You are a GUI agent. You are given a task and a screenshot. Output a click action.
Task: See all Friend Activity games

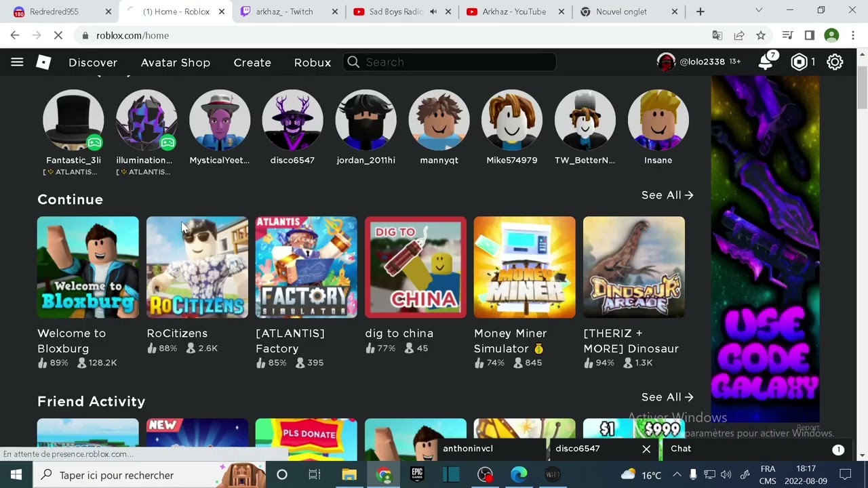(x=667, y=397)
